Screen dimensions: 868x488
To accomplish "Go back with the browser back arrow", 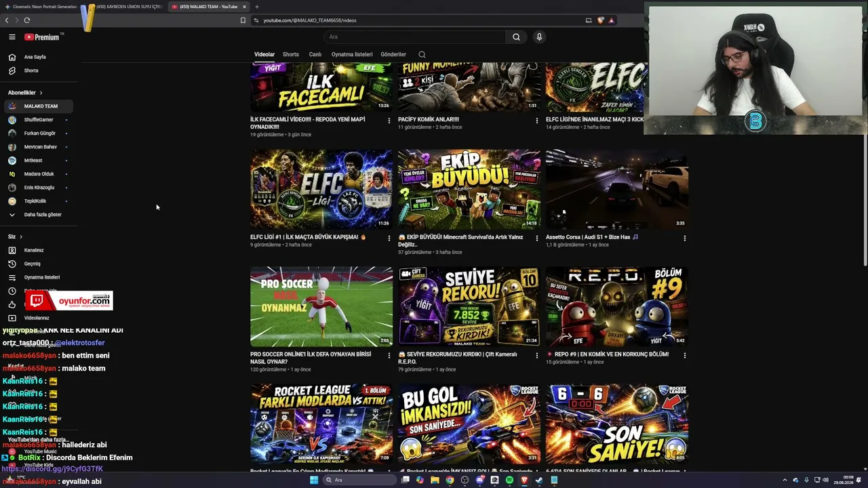I will point(7,20).
